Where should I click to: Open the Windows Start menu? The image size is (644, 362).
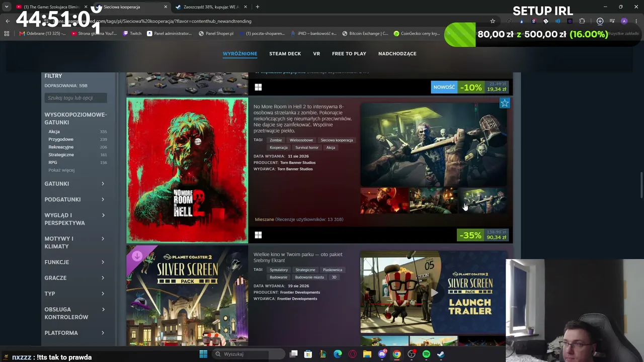coord(203,354)
